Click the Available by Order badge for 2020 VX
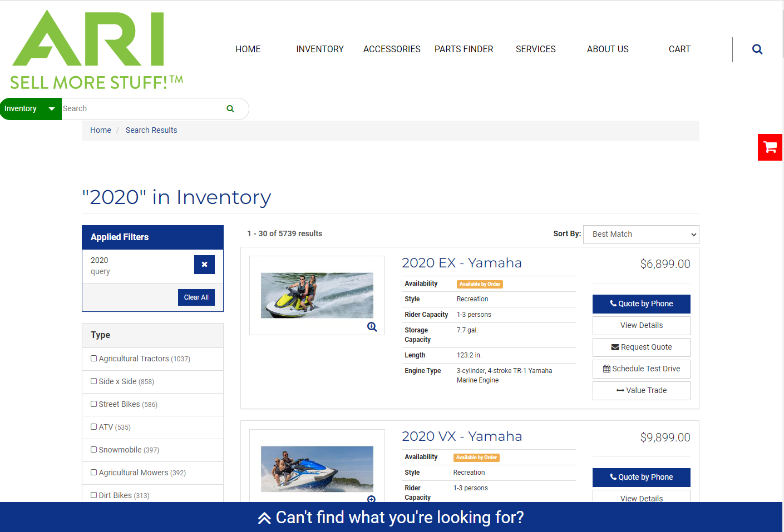Viewport: 784px width, 532px height. tap(476, 458)
